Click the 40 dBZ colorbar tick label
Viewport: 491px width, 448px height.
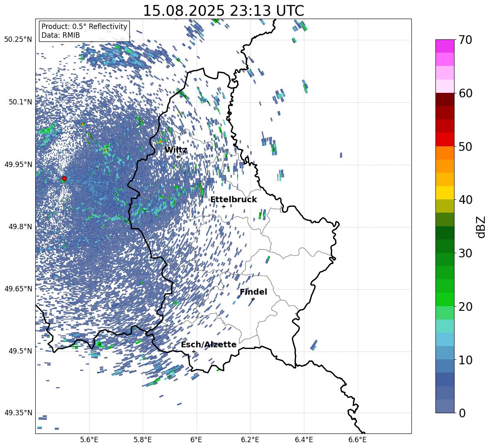coord(465,200)
